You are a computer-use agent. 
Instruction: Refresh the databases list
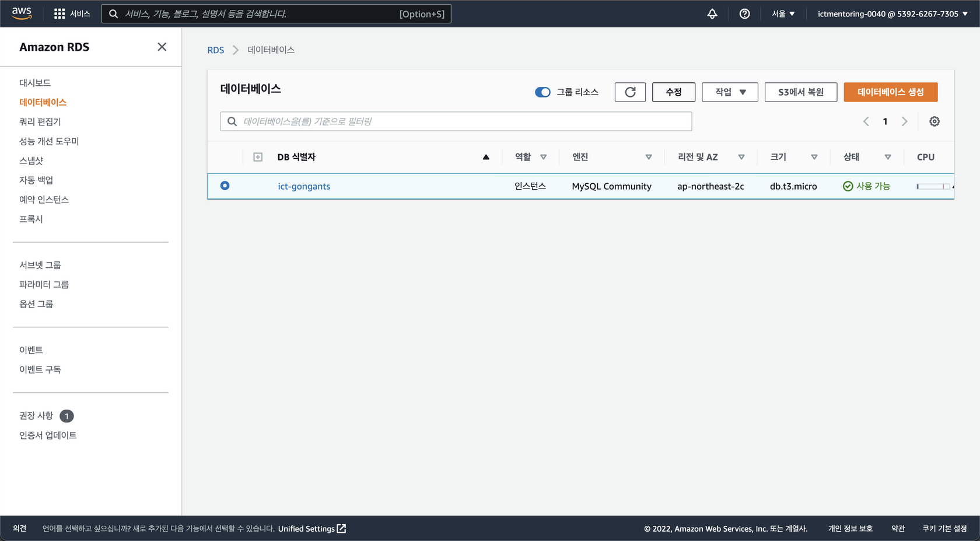(x=630, y=92)
